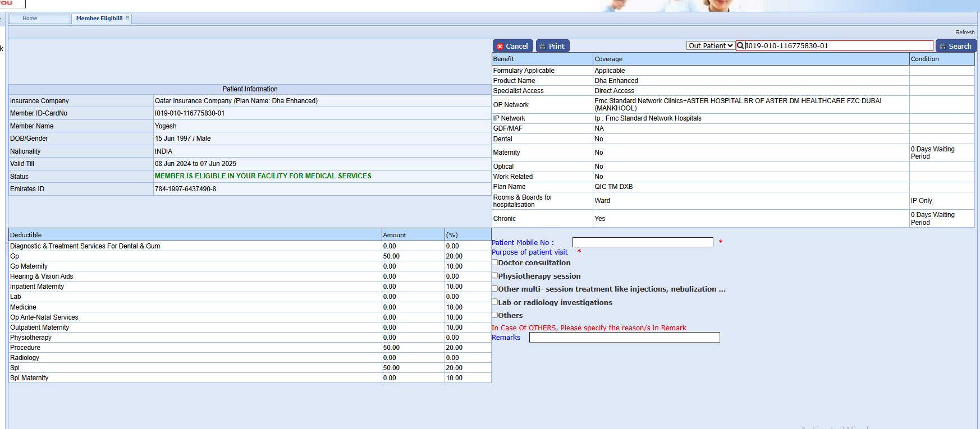Check Lab or radiology investigations
This screenshot has width=980, height=429.
pos(495,302)
